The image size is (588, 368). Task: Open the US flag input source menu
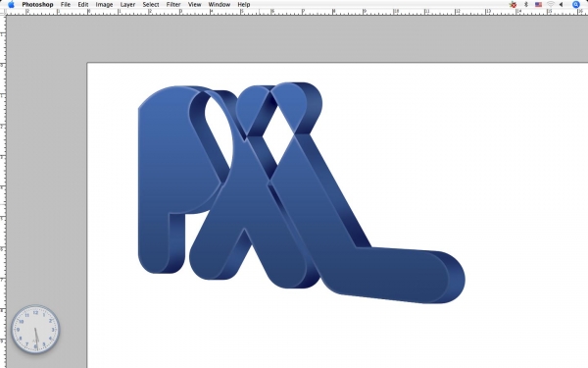pyautogui.click(x=538, y=5)
